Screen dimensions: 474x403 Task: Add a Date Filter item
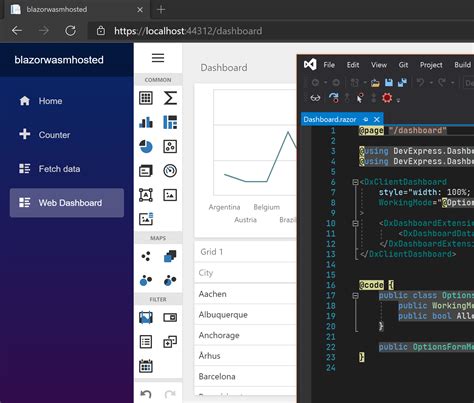146,366
